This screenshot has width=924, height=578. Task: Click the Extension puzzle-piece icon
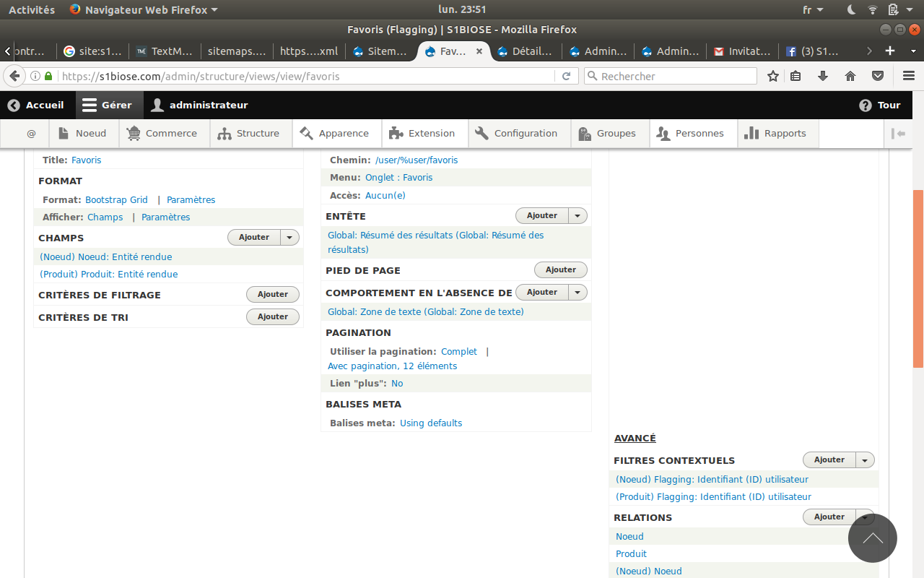tap(395, 133)
